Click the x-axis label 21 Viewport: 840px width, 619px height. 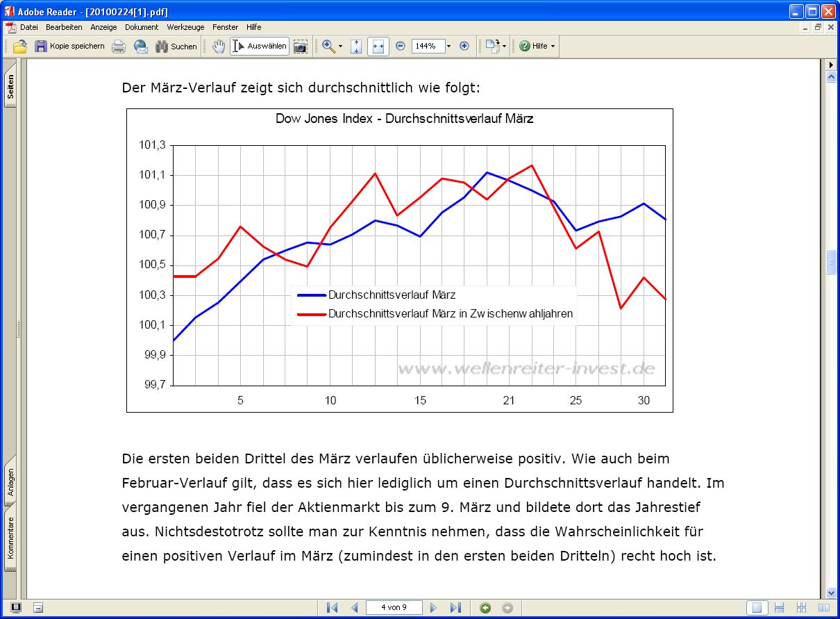click(509, 400)
